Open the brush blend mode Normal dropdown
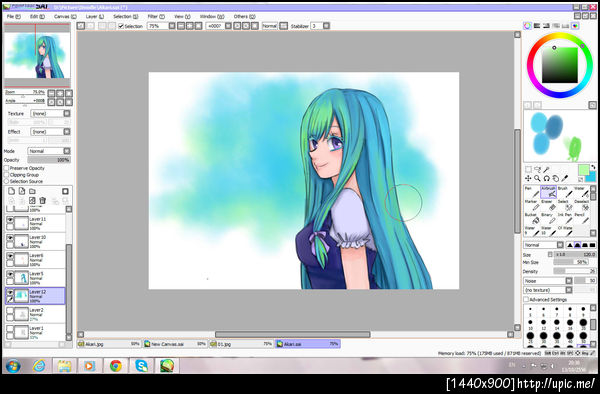Viewport: 600px width, 394px height. pyautogui.click(x=544, y=245)
